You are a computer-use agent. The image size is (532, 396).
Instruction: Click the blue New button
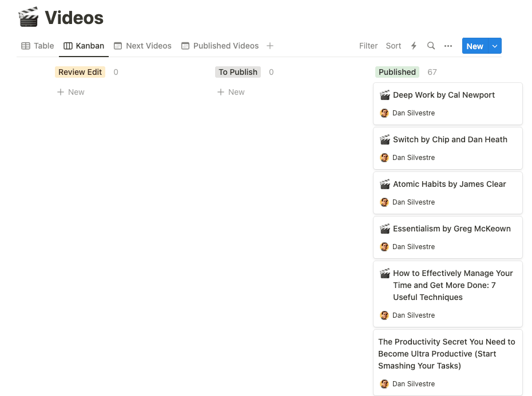pyautogui.click(x=475, y=46)
